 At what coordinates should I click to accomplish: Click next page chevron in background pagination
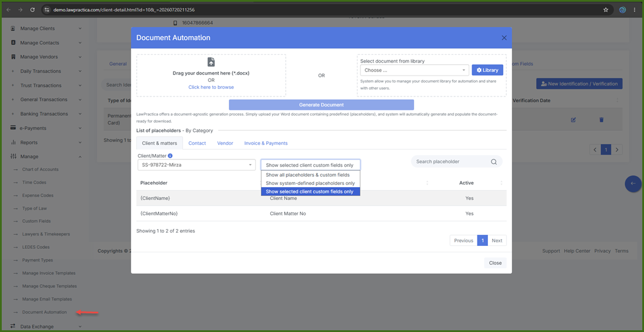[617, 149]
